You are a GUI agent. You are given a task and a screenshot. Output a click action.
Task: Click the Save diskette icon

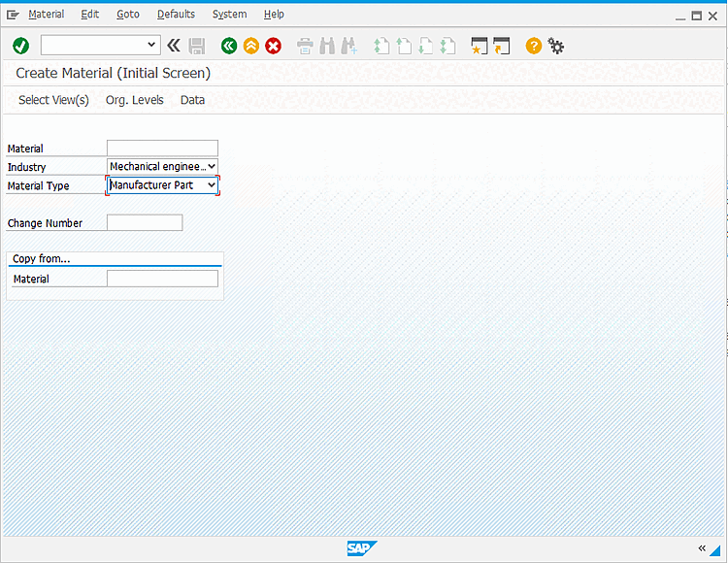click(197, 46)
